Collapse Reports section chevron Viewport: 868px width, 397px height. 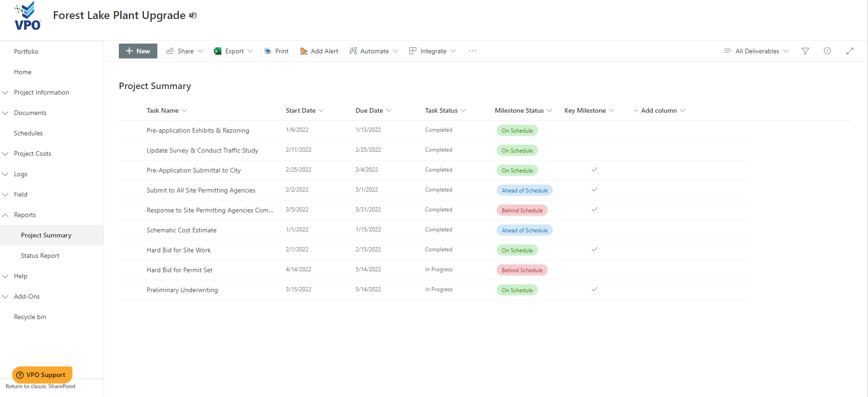pyautogui.click(x=6, y=215)
